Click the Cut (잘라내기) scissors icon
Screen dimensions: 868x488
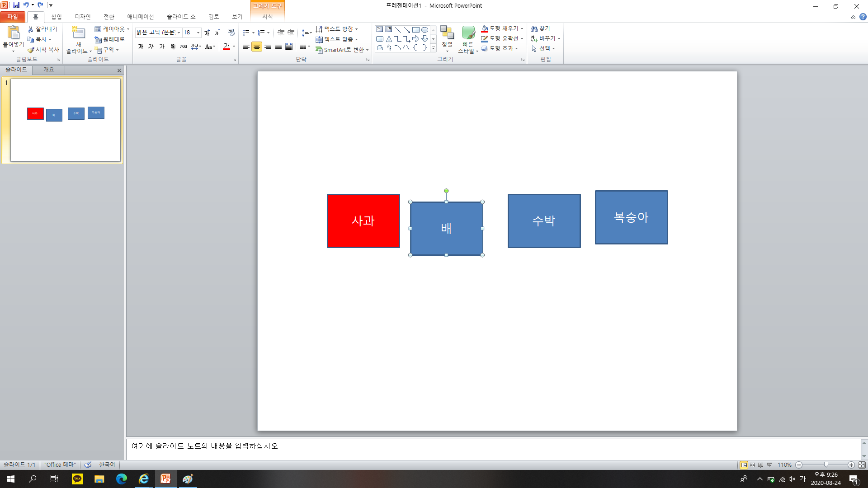[x=31, y=29]
